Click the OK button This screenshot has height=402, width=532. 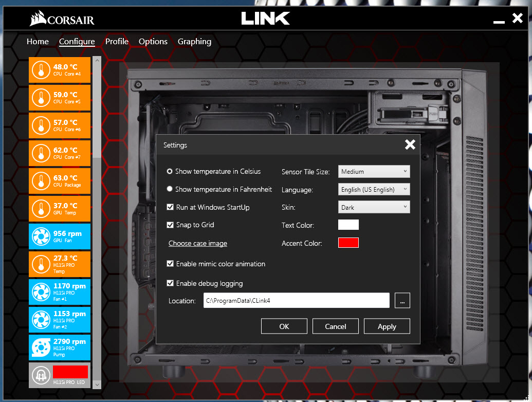pyautogui.click(x=284, y=326)
